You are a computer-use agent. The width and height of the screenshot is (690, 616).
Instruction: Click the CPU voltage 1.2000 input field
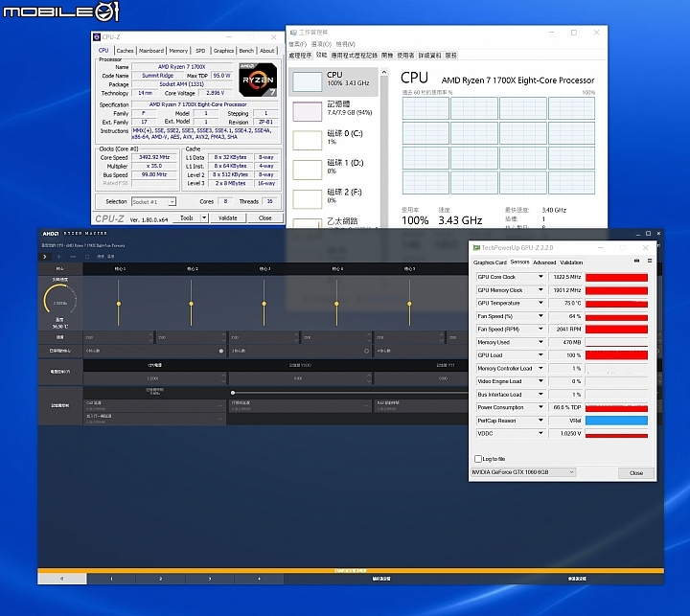tap(151, 378)
